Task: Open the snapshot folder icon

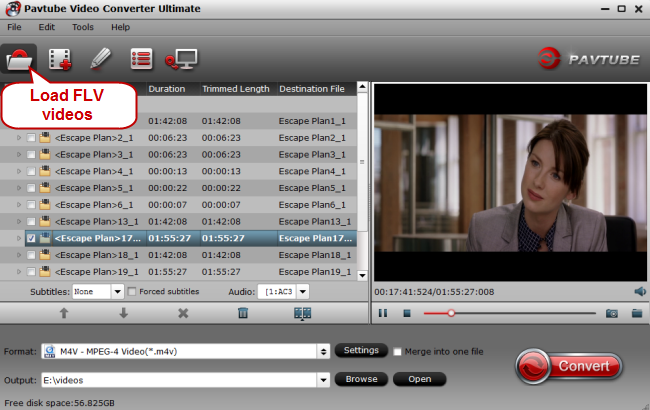Action: click(637, 313)
